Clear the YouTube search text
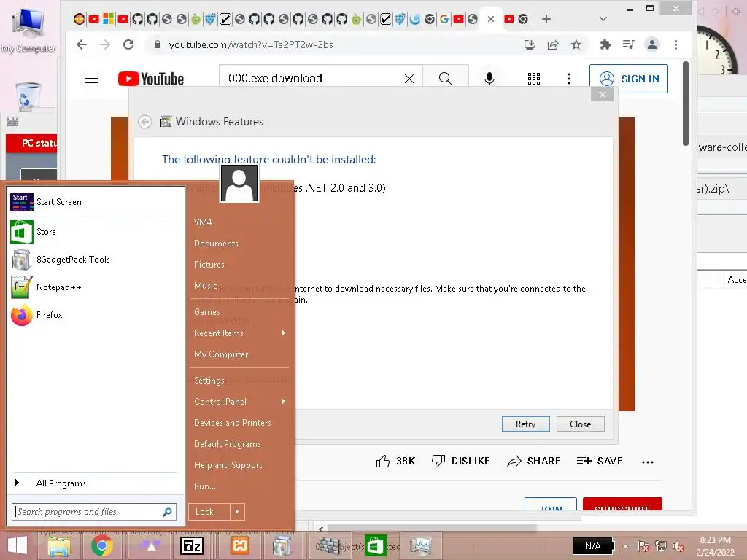The width and height of the screenshot is (747, 560). point(409,79)
